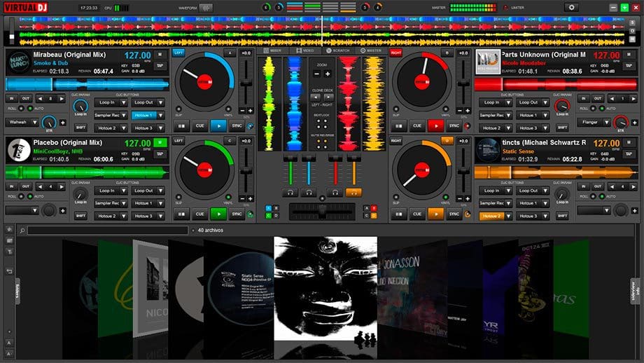644x363 pixels.
Task: Enable headphone cue on red mixer channel
Action: [335, 192]
